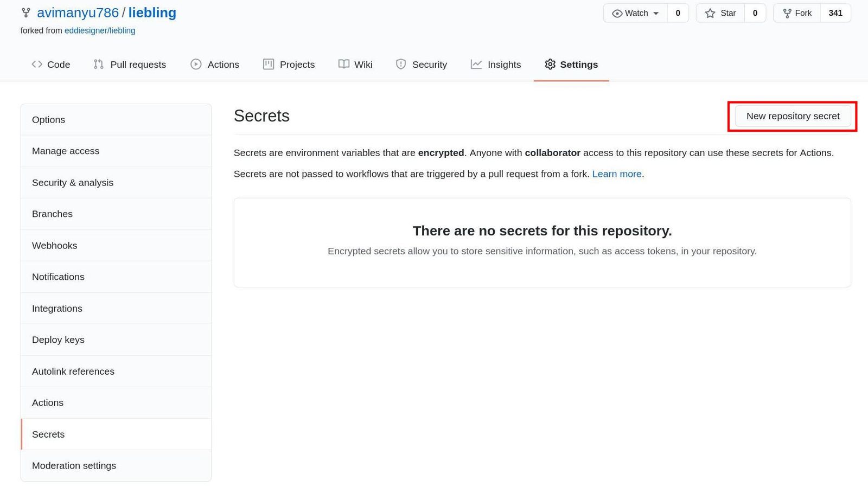Click the Insights graph icon

[476, 64]
